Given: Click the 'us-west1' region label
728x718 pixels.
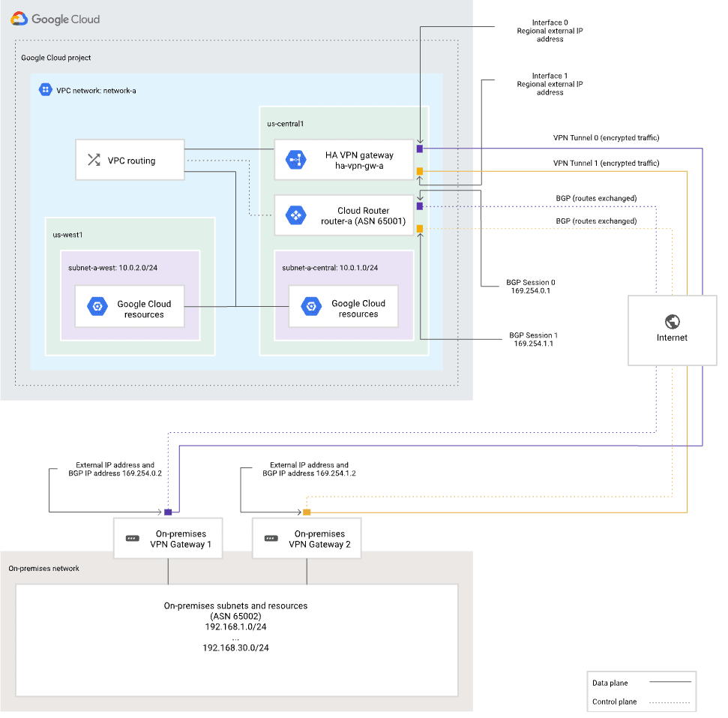Looking at the screenshot, I should click(67, 235).
